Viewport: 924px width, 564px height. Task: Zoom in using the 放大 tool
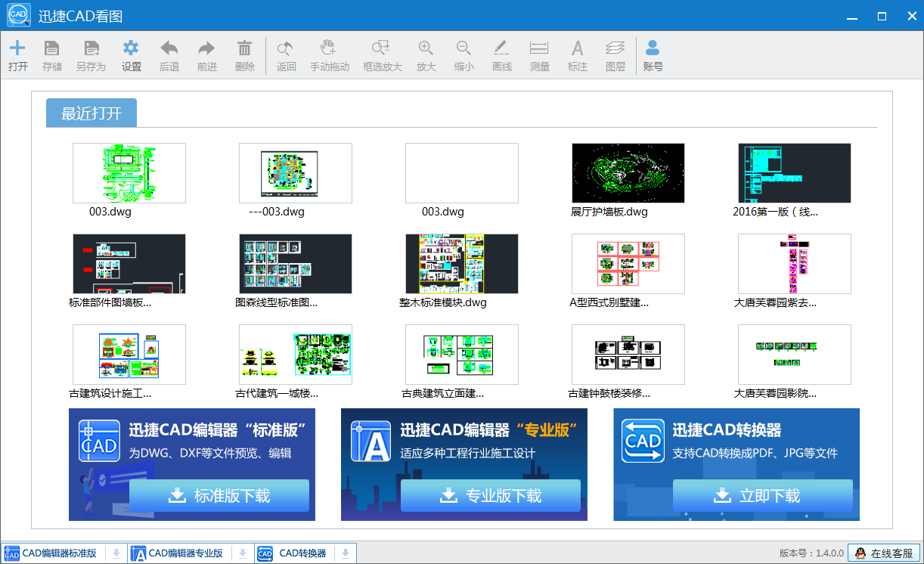425,55
